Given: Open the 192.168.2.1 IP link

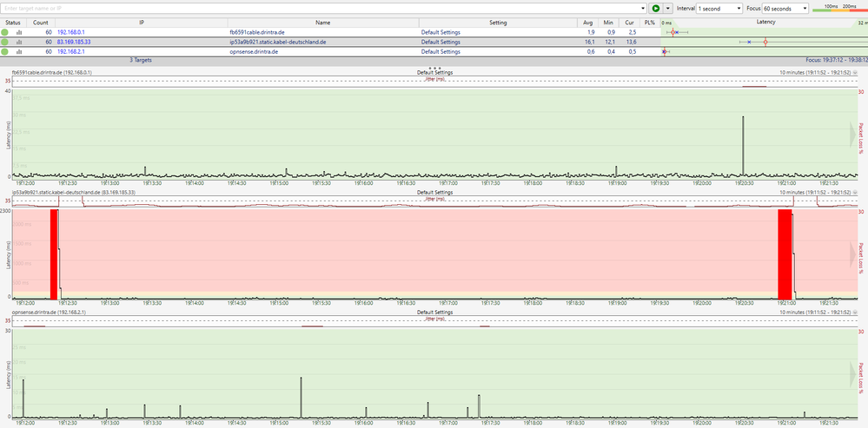Looking at the screenshot, I should [x=71, y=51].
